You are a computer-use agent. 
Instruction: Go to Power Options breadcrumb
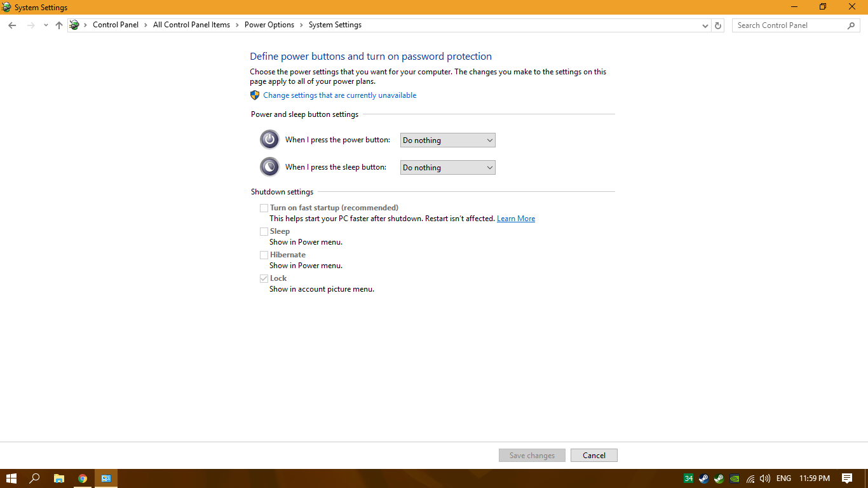point(269,25)
